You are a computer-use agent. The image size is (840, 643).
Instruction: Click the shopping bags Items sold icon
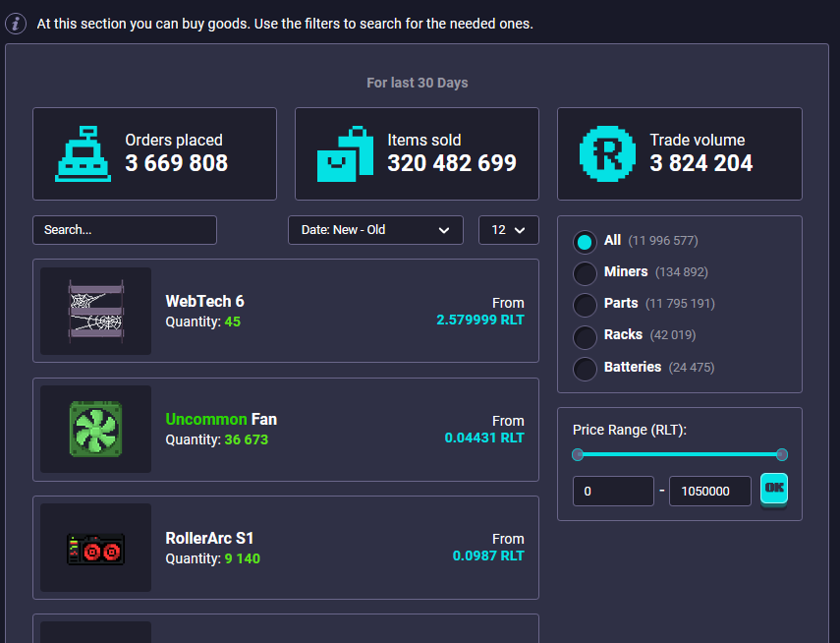pos(345,154)
